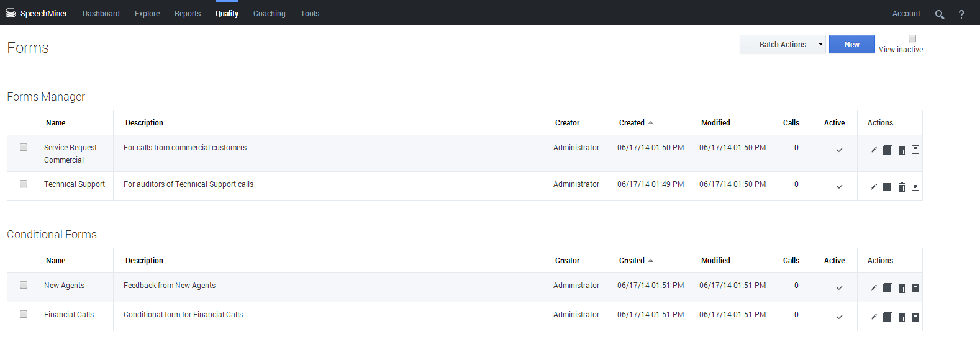Sort Conditional Forms by Created column
Viewport: 980px width, 360px height.
632,261
